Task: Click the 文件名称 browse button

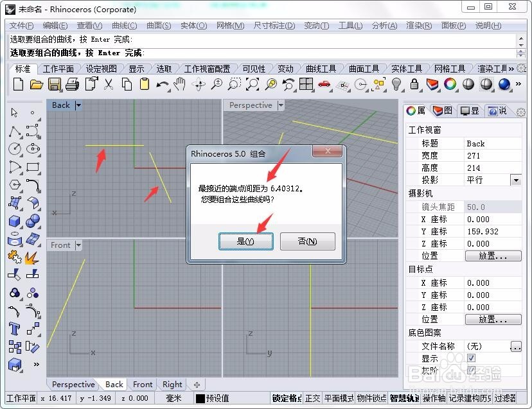Action: coord(516,346)
